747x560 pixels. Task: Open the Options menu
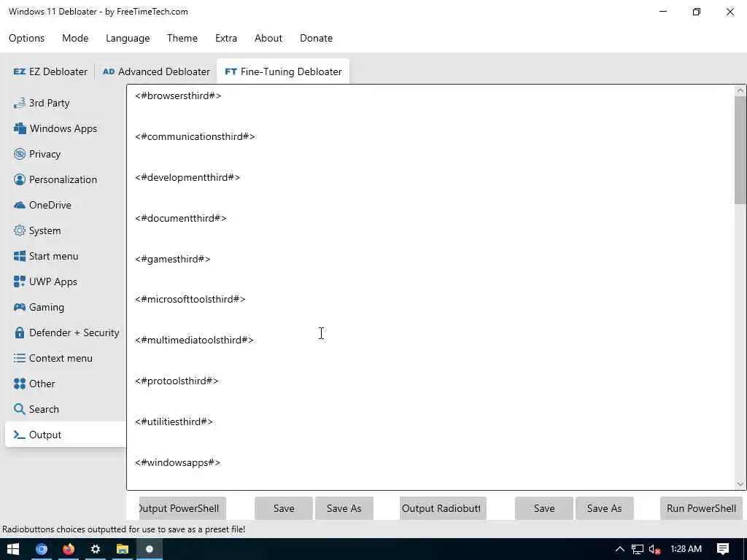(27, 38)
